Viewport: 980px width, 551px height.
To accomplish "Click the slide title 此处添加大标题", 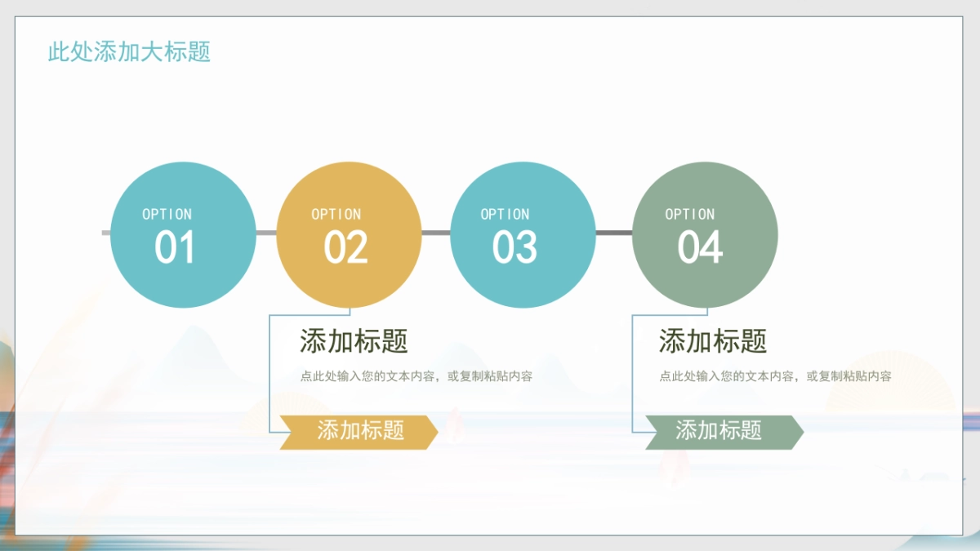I will click(x=130, y=53).
